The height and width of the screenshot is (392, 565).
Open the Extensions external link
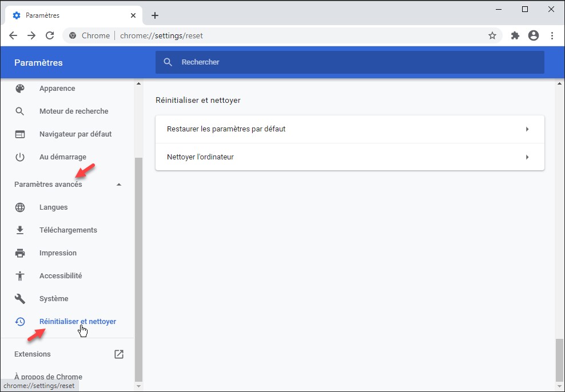[119, 354]
